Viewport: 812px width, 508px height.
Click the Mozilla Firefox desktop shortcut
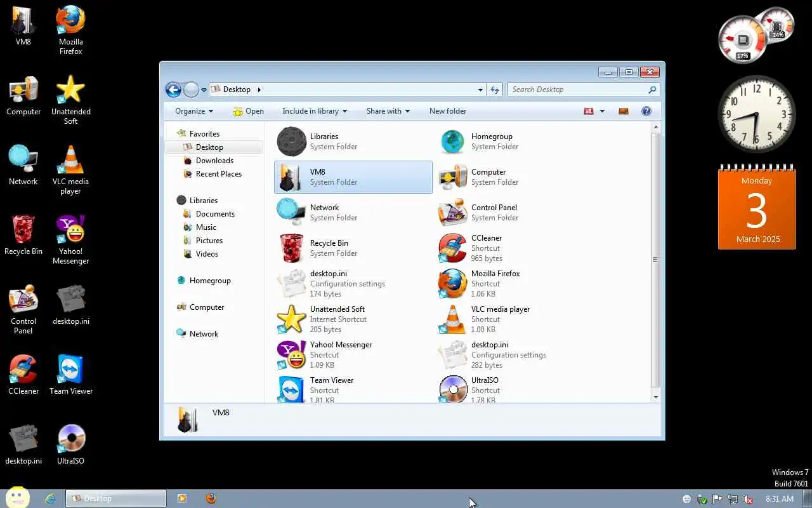coord(70,29)
